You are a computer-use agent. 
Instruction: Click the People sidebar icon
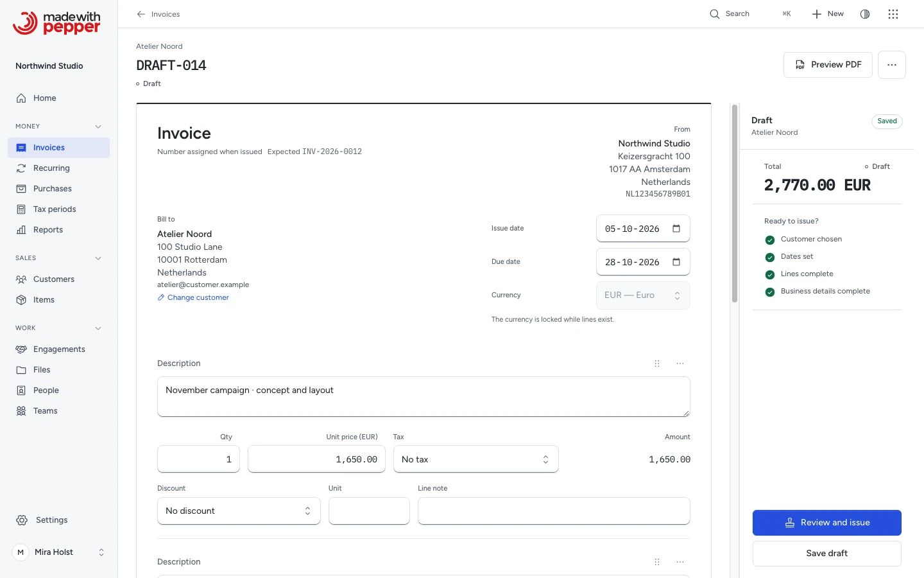[21, 390]
